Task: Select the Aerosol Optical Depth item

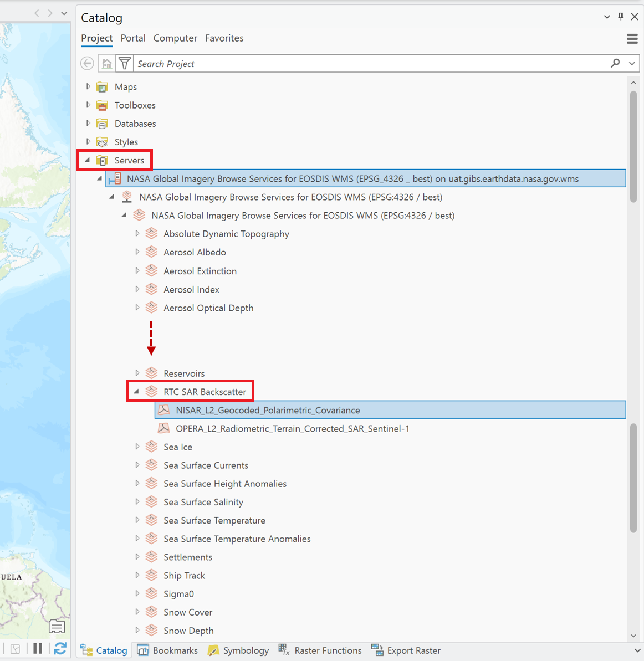Action: pos(208,308)
